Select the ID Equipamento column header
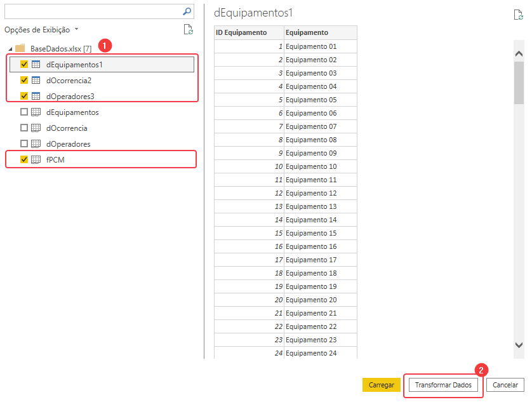Screen dimensions: 532x402 (x=248, y=32)
